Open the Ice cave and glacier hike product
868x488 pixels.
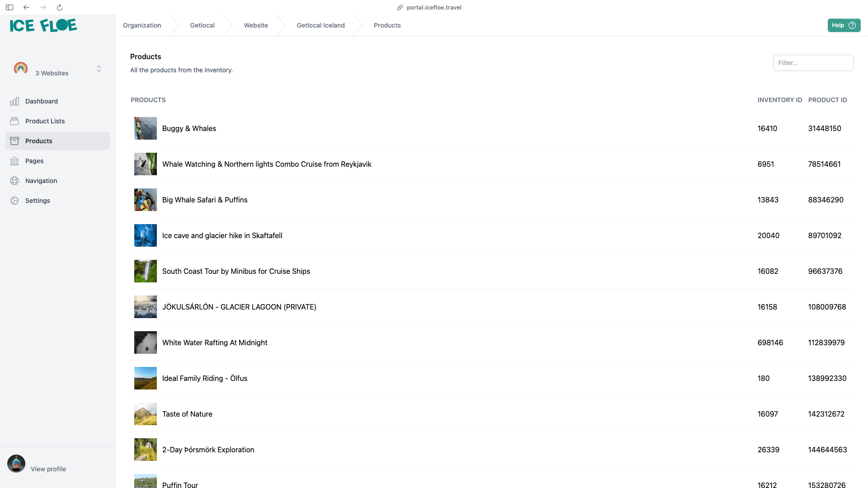click(x=222, y=235)
